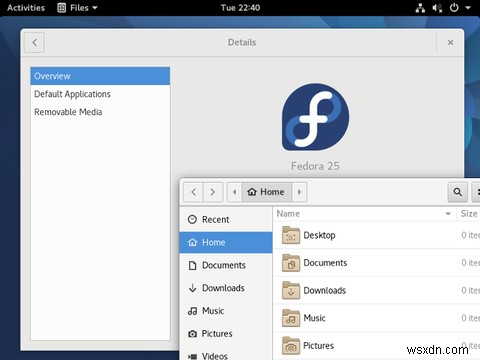Click the Documents folder name in list
Screen dimensions: 480x360
(x=325, y=263)
